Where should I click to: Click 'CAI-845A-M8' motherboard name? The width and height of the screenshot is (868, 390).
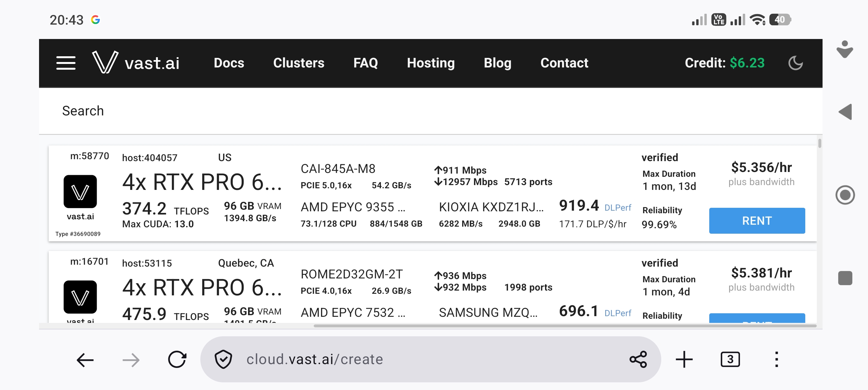(x=338, y=168)
